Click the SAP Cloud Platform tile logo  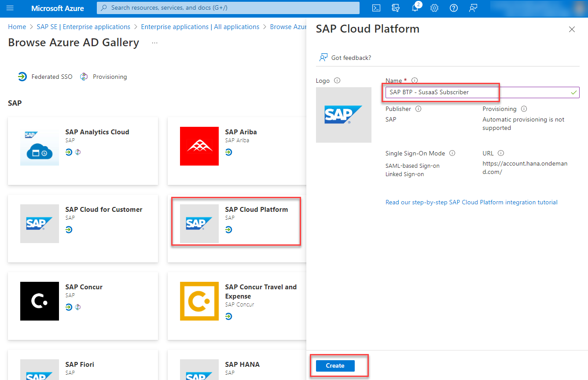pyautogui.click(x=199, y=224)
